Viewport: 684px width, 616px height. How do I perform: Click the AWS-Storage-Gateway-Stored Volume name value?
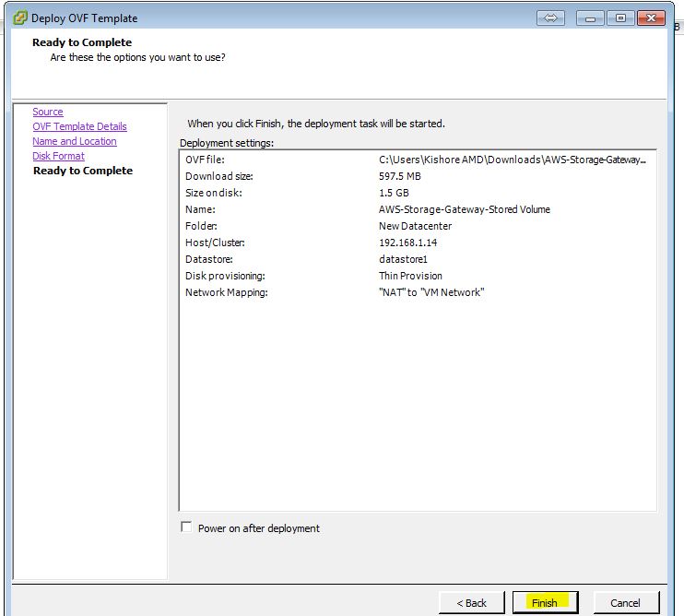tap(464, 209)
